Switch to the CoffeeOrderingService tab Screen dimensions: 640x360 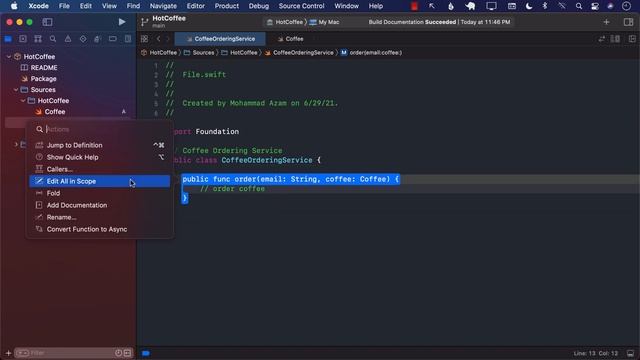220,39
